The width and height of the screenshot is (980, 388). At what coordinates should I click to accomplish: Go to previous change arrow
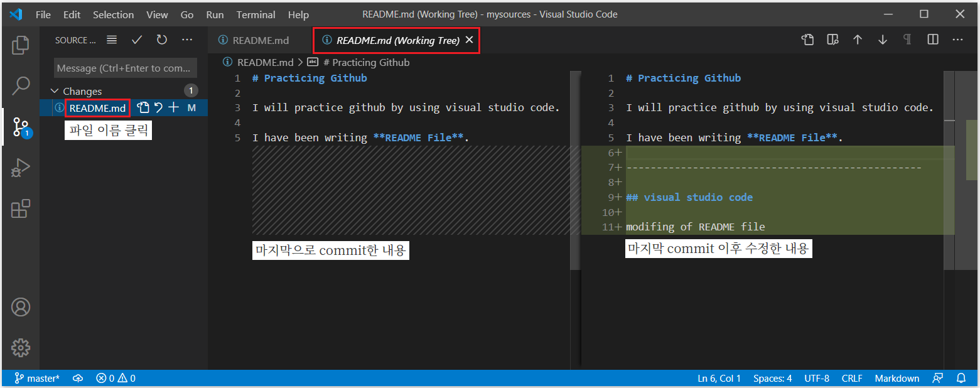858,40
